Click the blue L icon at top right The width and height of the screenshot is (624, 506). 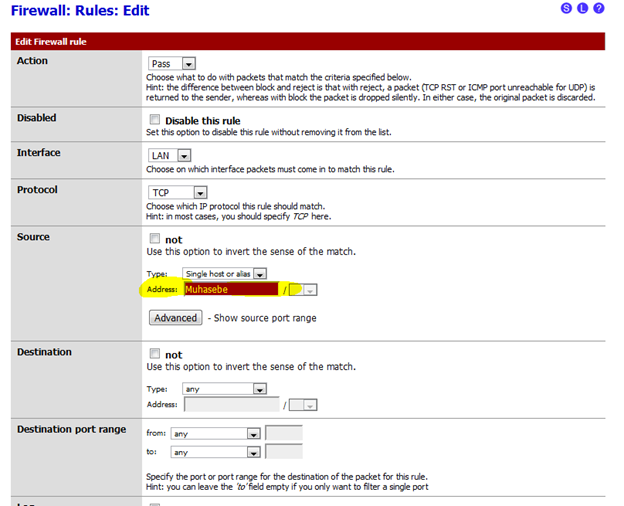[583, 8]
